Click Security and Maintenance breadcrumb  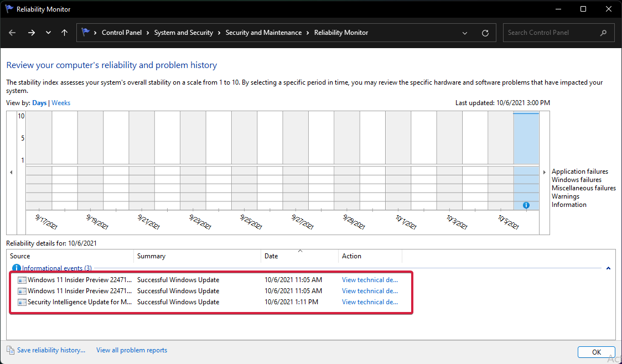(263, 33)
